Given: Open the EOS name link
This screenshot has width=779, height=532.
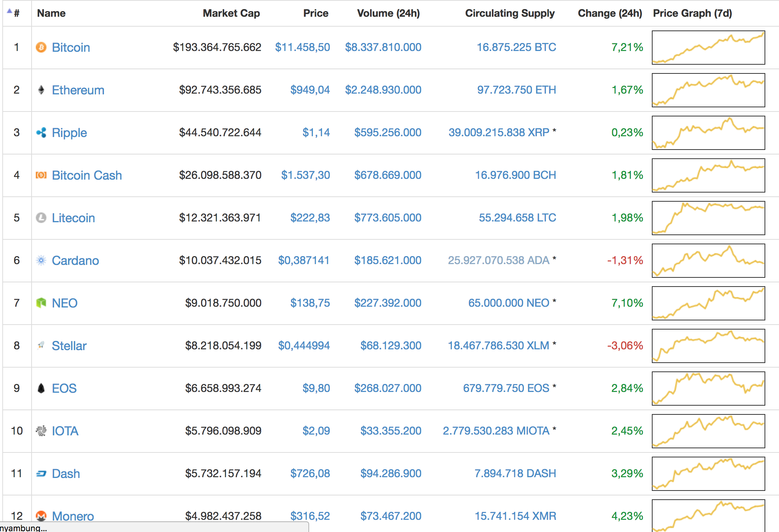Looking at the screenshot, I should pos(64,389).
